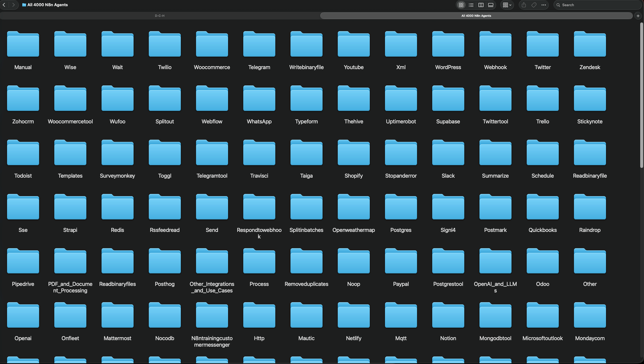Click the Removeduplicates folder name
644x364 pixels.
coord(306,284)
